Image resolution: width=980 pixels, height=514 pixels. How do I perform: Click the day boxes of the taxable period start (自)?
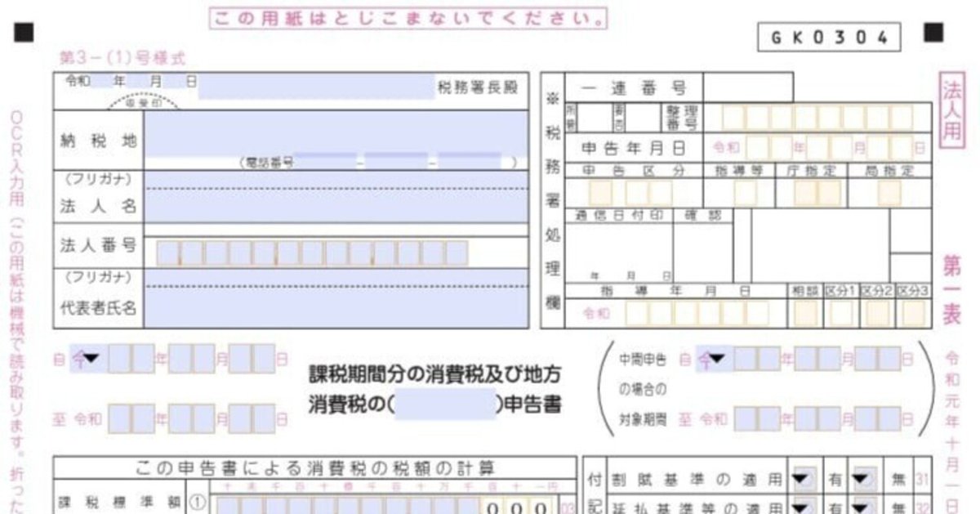click(x=252, y=358)
